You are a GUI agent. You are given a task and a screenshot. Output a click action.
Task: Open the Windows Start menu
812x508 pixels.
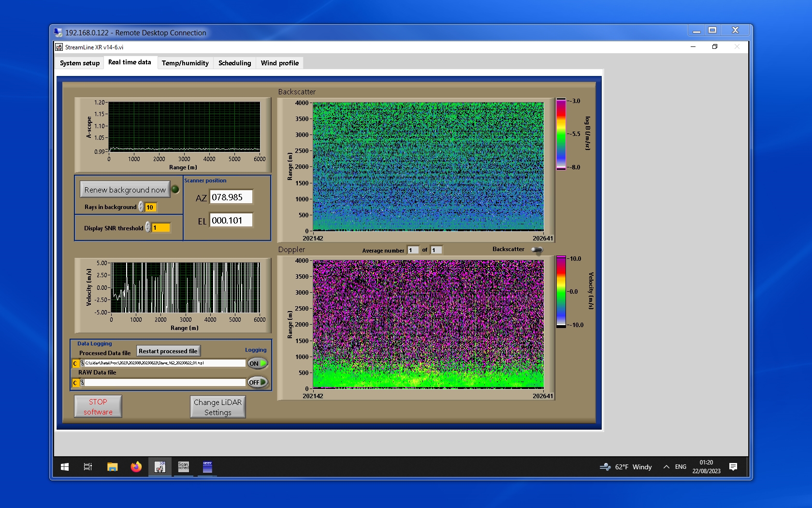(65, 467)
